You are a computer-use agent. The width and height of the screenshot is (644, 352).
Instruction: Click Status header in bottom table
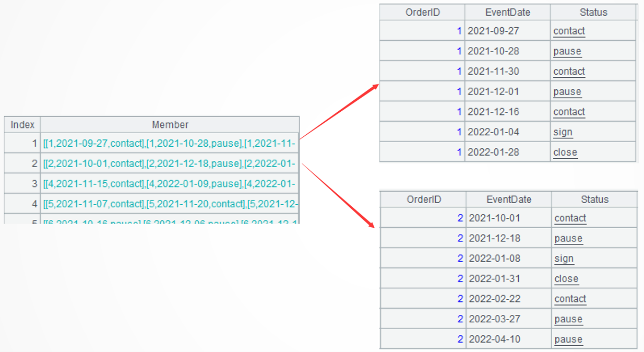(594, 200)
